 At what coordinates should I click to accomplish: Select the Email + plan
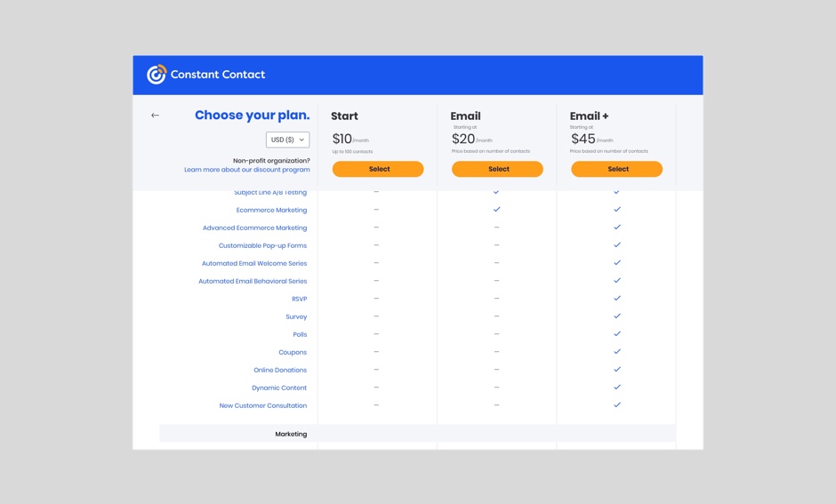pos(617,169)
